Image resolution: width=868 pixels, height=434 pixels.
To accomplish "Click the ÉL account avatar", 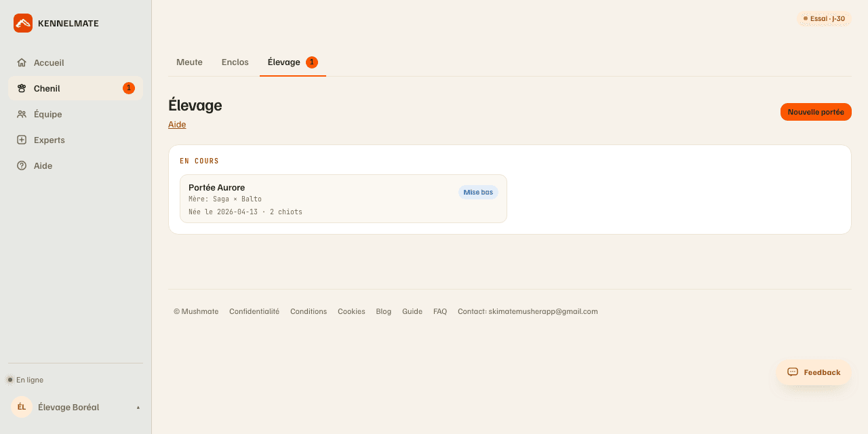I will click(x=22, y=407).
